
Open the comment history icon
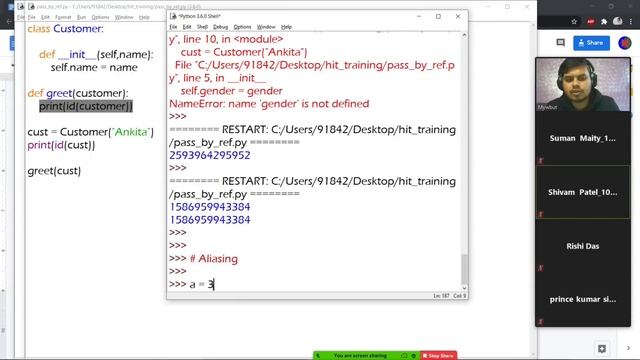coord(560,43)
